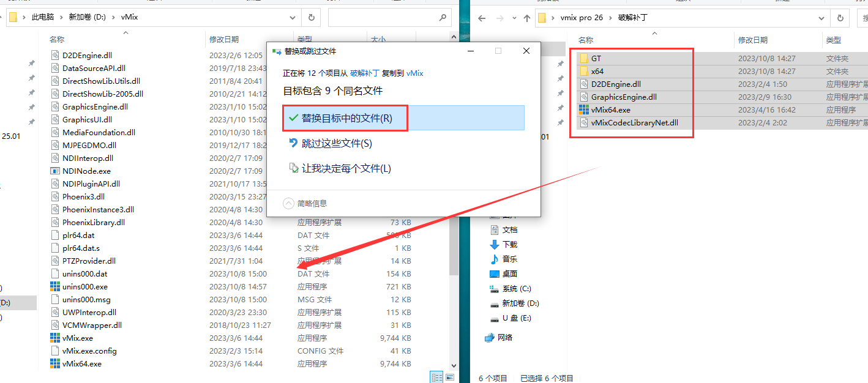
Task: Click the vMix64.exe icon in 破解补丁 window
Action: pos(584,110)
